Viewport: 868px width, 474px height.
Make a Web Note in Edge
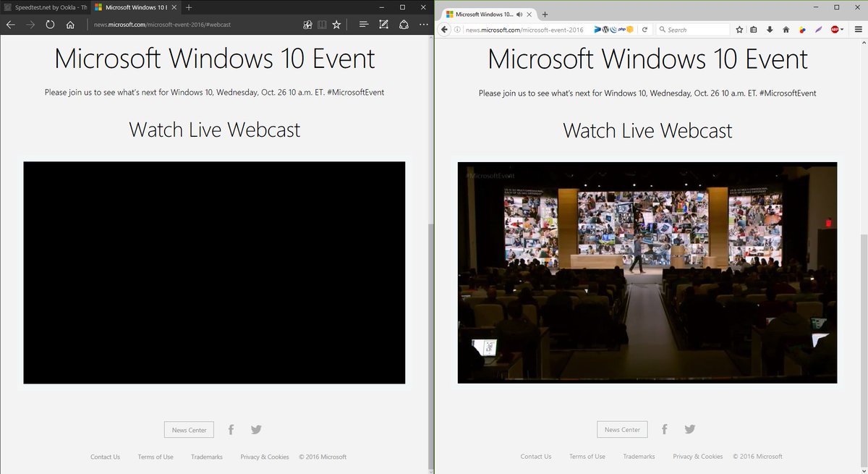pyautogui.click(x=383, y=25)
